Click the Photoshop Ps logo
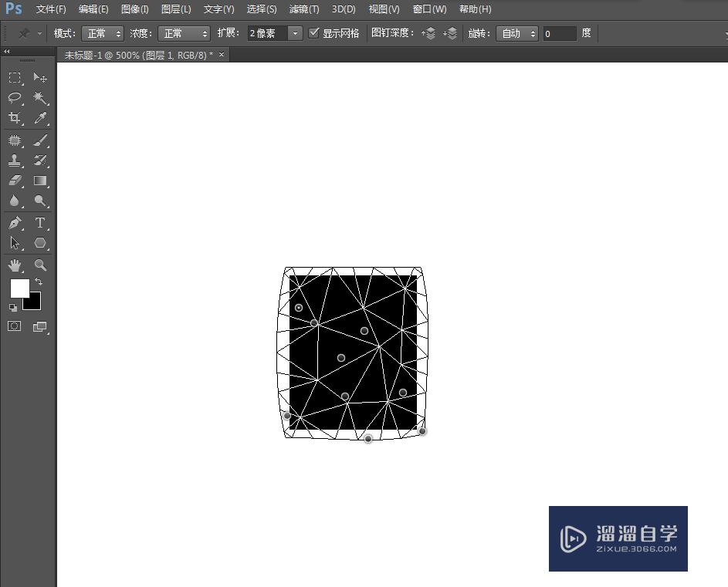 tap(13, 8)
